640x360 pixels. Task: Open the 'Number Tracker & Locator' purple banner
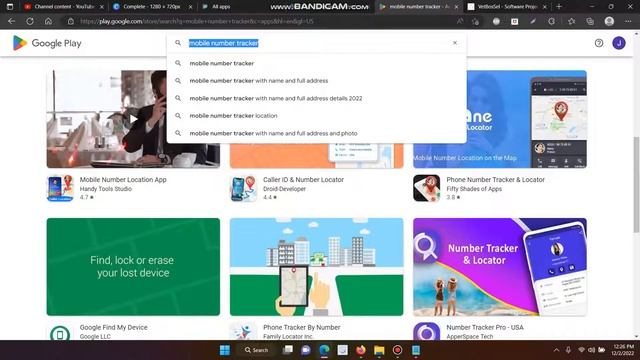point(500,267)
